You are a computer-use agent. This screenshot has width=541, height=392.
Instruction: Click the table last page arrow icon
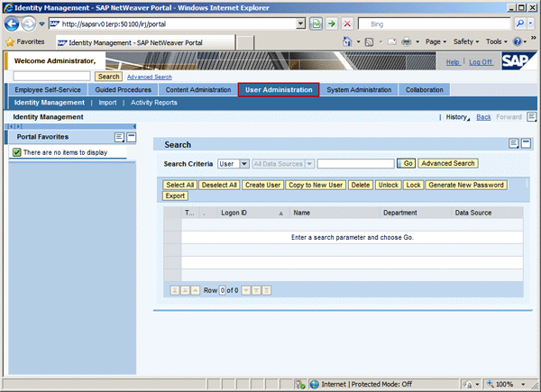(266, 290)
